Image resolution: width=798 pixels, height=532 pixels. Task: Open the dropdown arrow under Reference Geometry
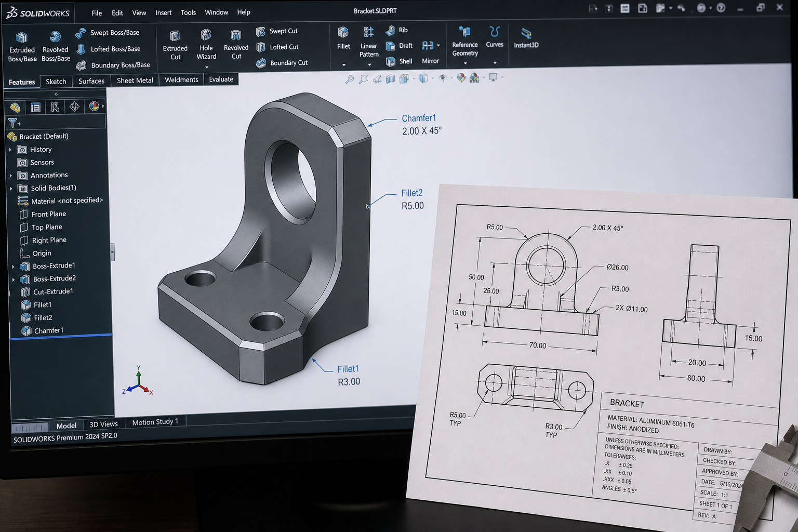[x=465, y=63]
